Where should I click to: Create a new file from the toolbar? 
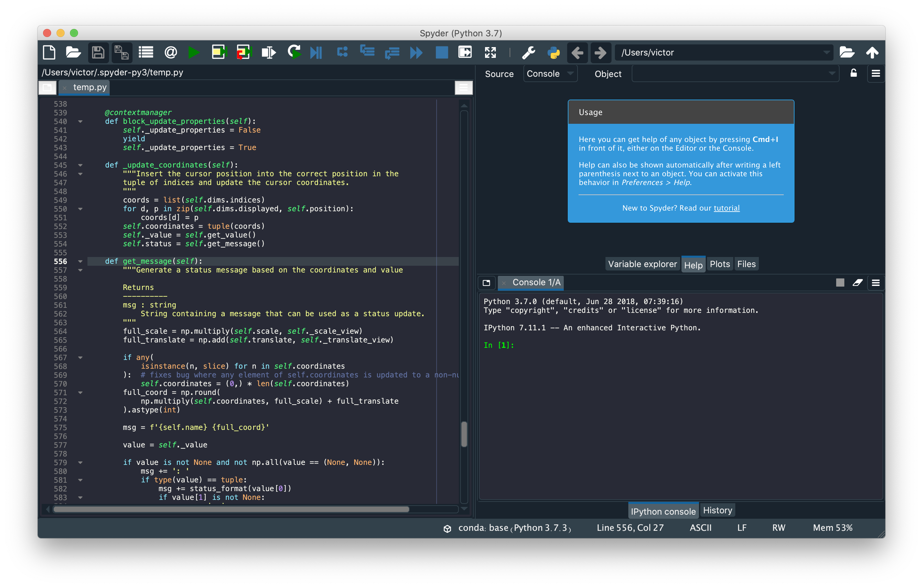tap(49, 52)
